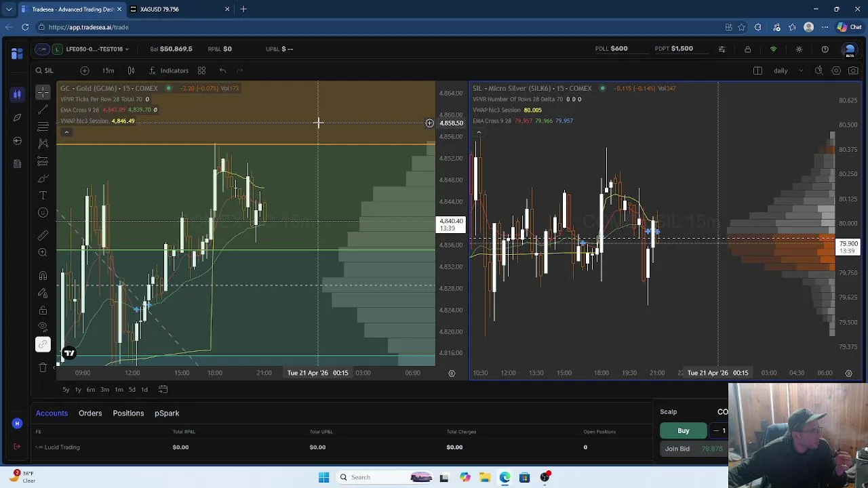The image size is (868, 488).
Task: Open the user profile avatar
Action: [x=850, y=50]
